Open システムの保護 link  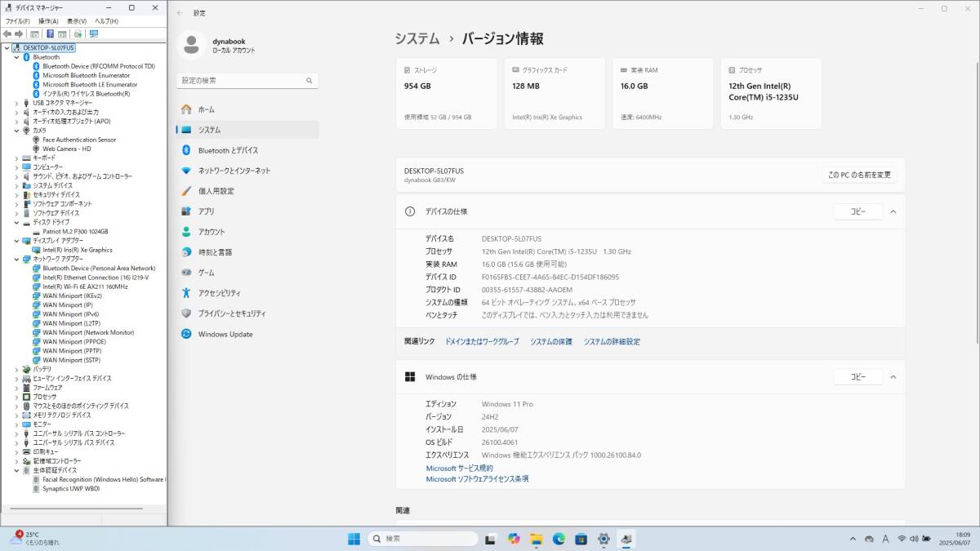[x=551, y=342]
